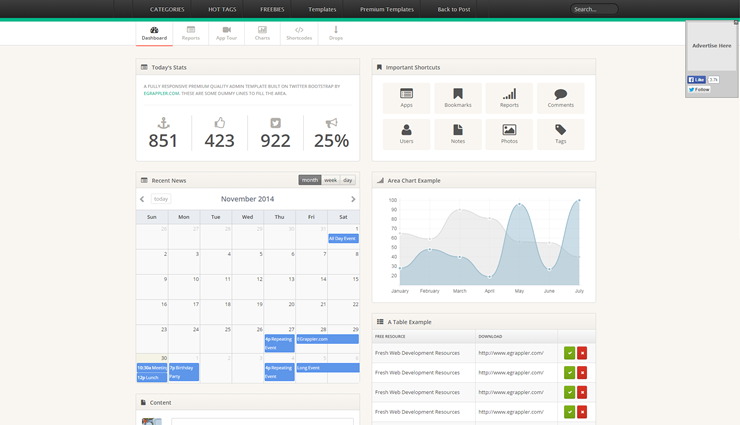
Task: Click the first row's egrappler.com URL
Action: point(511,353)
